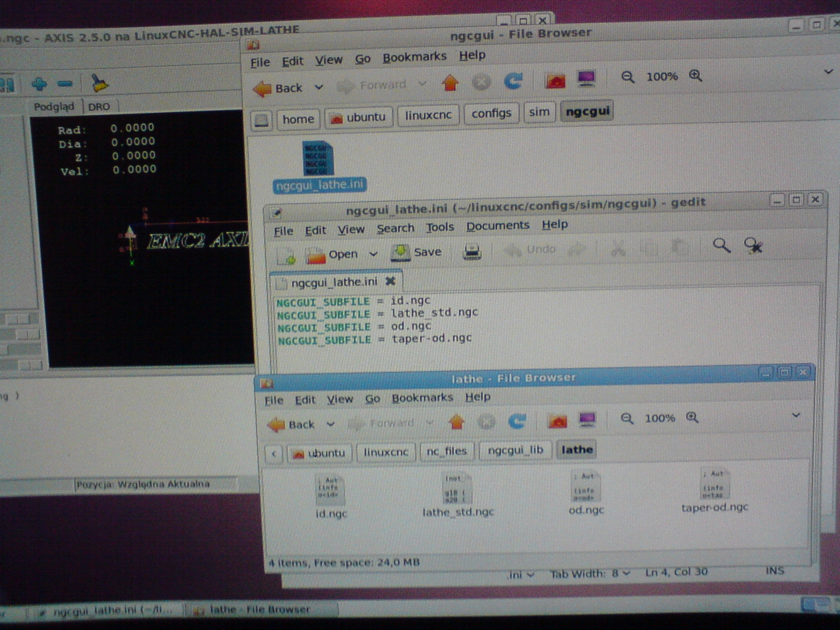Click Stop icon in ngcgui File Browser
This screenshot has height=630, width=840.
point(481,82)
